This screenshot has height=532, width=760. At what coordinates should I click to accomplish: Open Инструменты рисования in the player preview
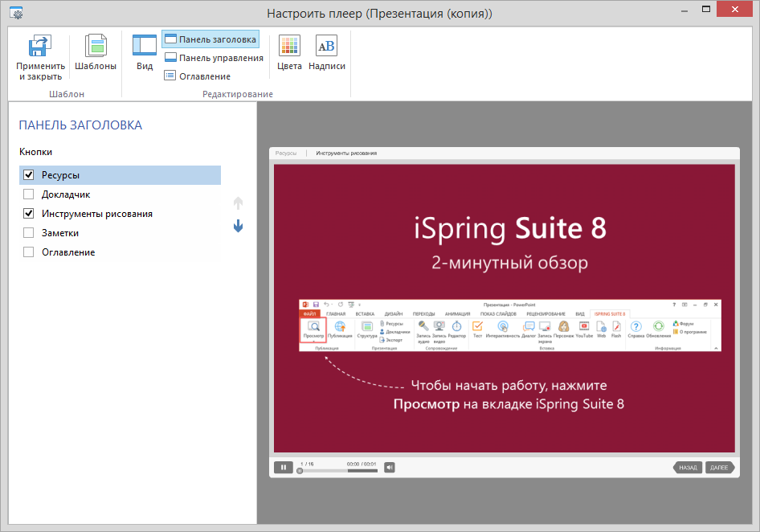346,153
